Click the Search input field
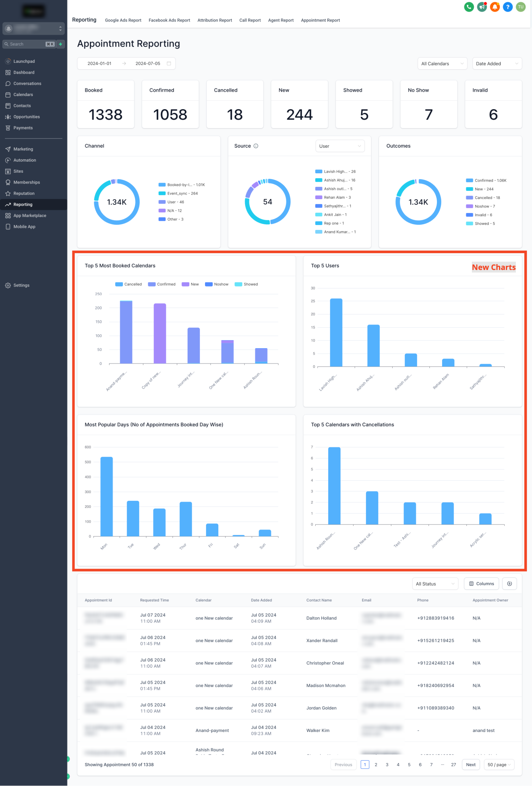 [29, 44]
